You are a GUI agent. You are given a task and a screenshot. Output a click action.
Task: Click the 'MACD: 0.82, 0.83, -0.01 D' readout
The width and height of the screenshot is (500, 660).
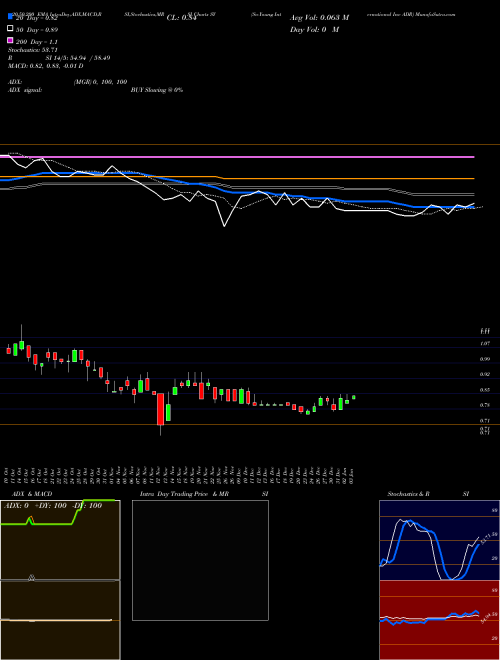point(45,66)
